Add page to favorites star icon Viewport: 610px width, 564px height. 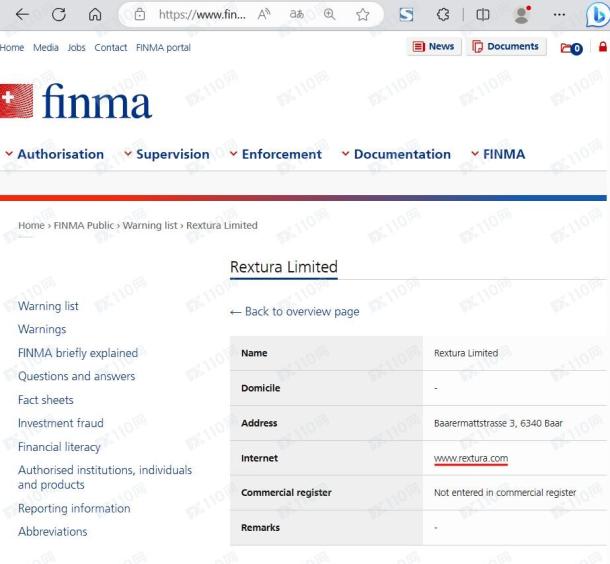click(363, 15)
